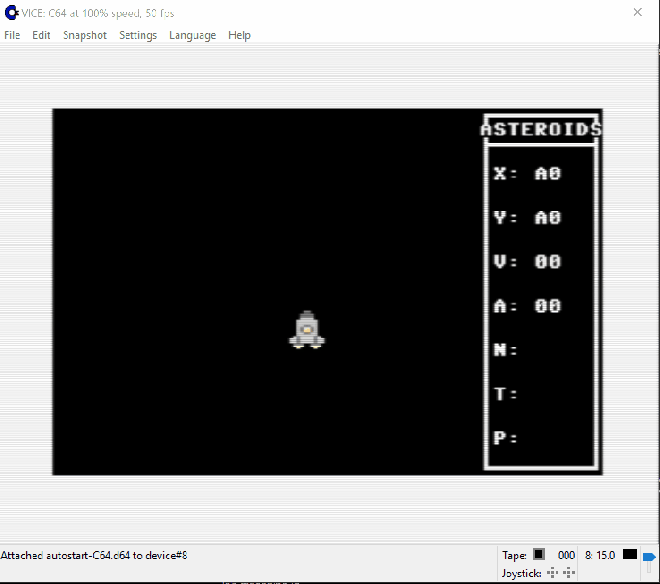Screen dimensions: 660x584
Task: Click the Tape: label in status bar
Action: [514, 555]
